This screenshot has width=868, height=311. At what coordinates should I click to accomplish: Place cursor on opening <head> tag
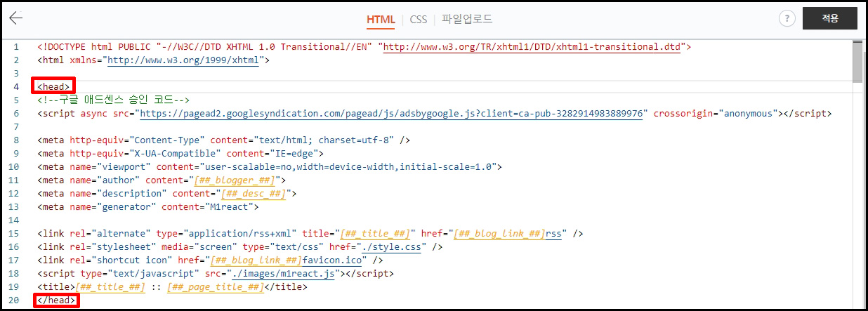[x=54, y=87]
